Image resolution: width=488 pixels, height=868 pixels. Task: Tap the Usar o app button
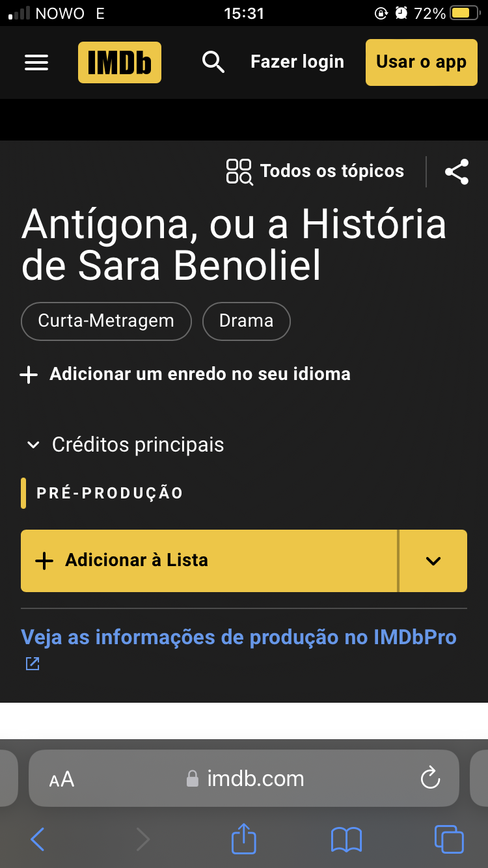click(x=422, y=62)
